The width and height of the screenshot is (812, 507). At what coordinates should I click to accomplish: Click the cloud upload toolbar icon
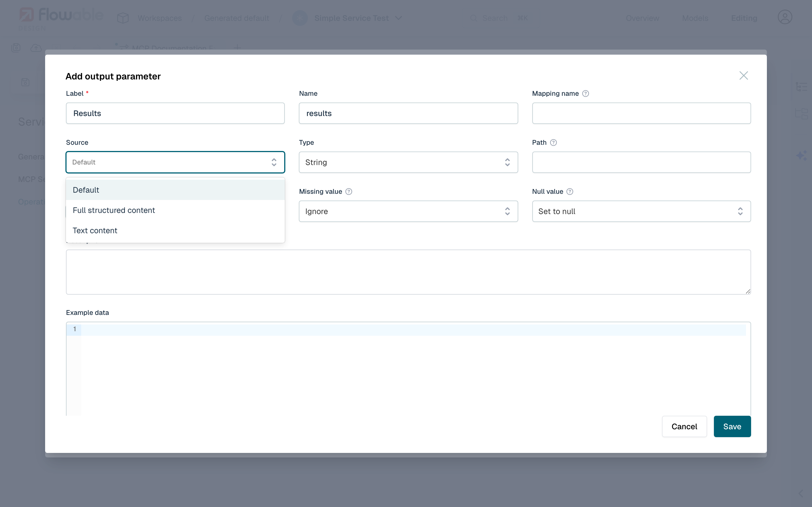point(36,48)
